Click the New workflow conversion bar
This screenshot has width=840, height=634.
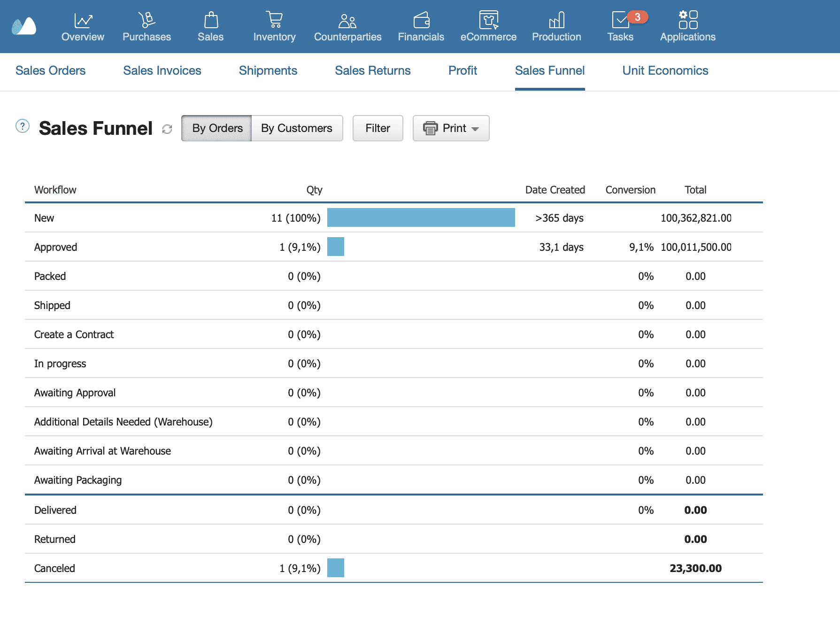click(x=421, y=218)
